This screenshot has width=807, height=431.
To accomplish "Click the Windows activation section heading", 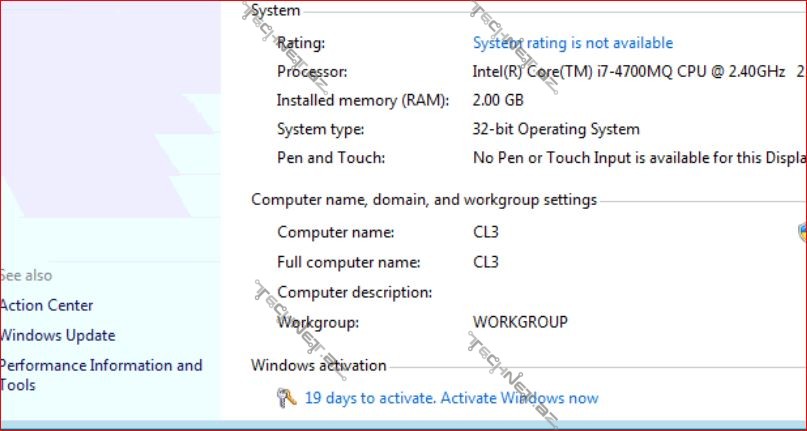I will coord(318,366).
